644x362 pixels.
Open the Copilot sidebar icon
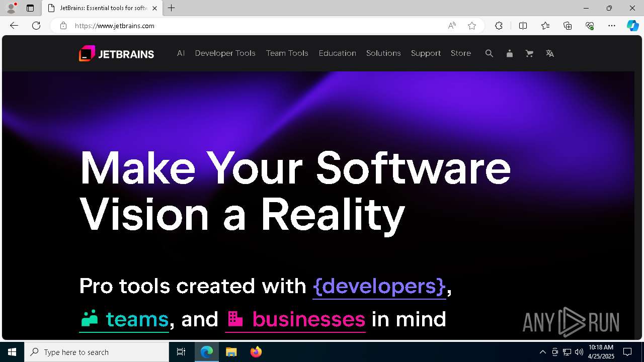632,26
